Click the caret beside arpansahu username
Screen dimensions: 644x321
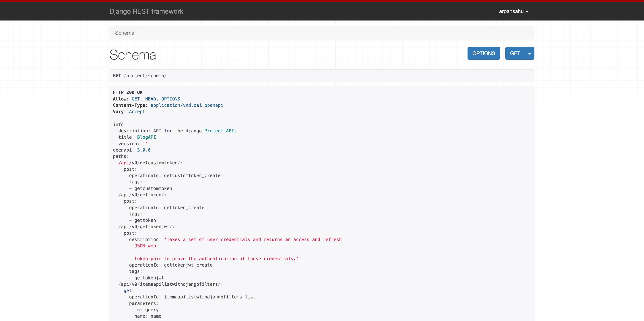[x=527, y=12]
